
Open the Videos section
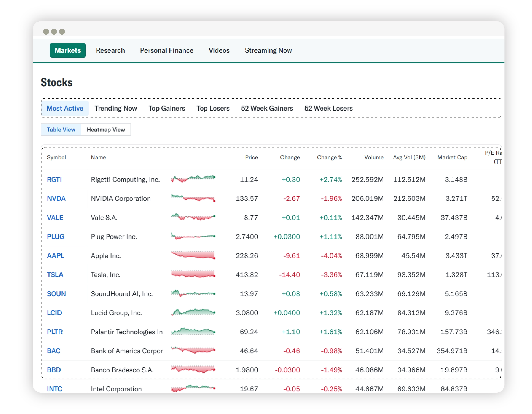[x=219, y=50]
